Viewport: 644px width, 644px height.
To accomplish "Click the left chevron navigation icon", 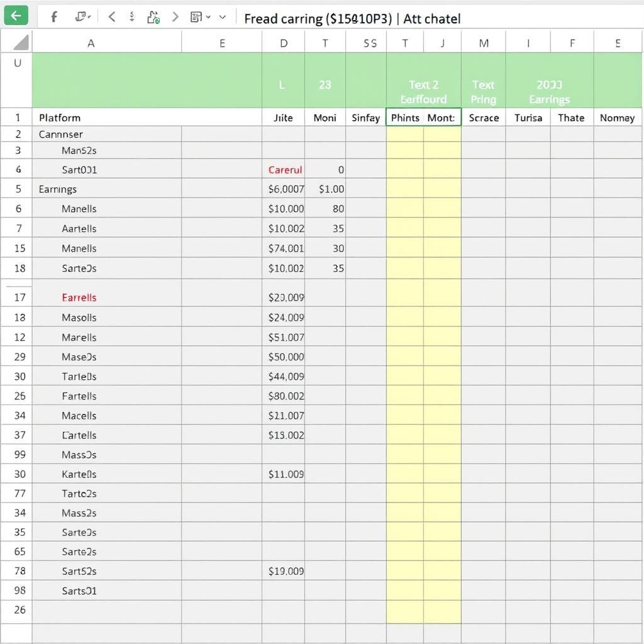I will (x=112, y=17).
